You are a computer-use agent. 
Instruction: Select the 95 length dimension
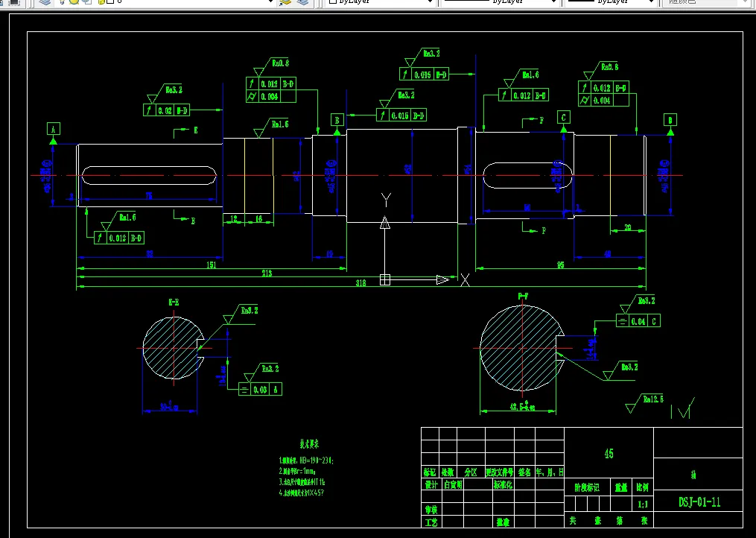coord(560,265)
